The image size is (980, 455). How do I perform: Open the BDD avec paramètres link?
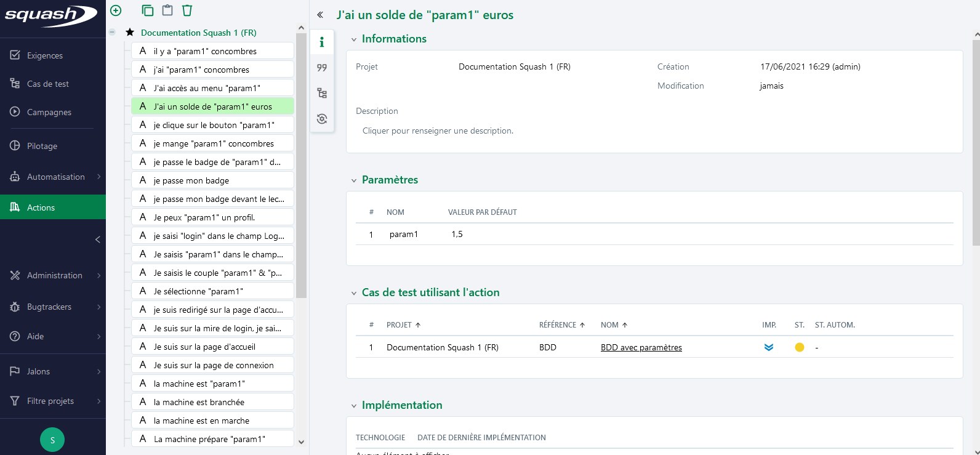coord(641,347)
